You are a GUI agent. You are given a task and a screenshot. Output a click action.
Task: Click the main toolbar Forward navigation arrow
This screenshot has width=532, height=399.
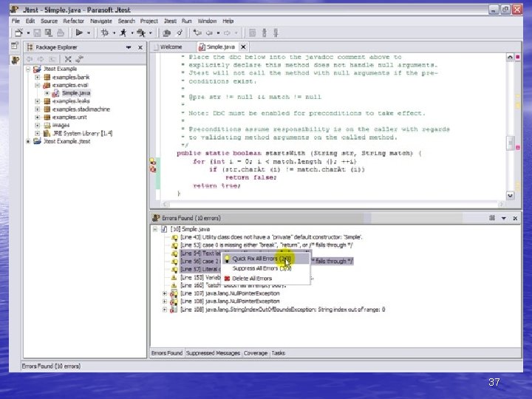pyautogui.click(x=227, y=33)
